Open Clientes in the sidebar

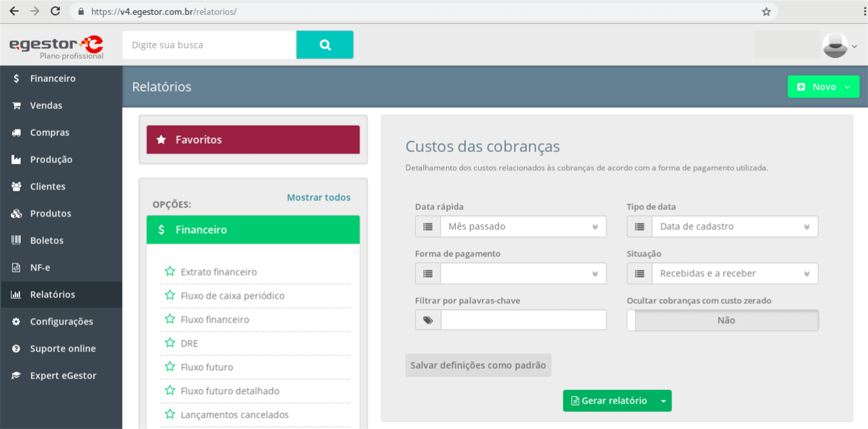[61, 186]
